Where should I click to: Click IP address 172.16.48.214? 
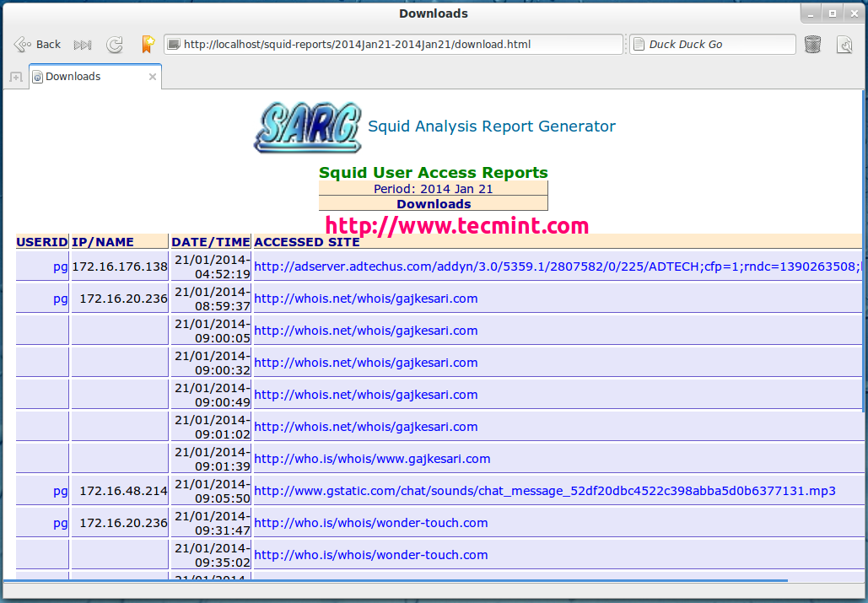[123, 491]
